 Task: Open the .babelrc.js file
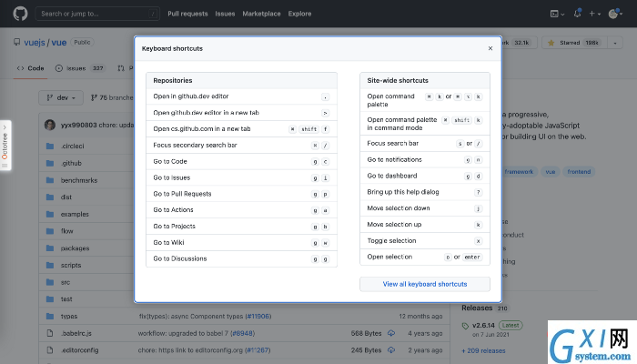click(x=76, y=334)
